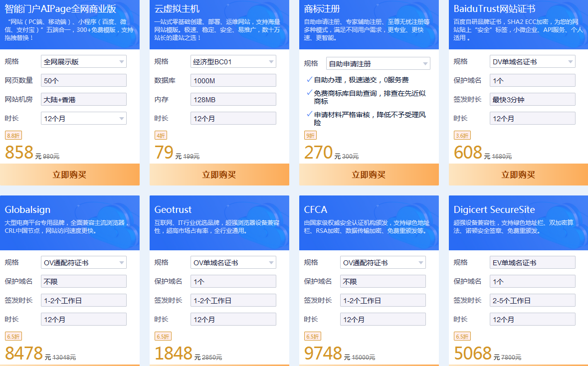Click Globalsign 时长 field 12个月

point(84,320)
